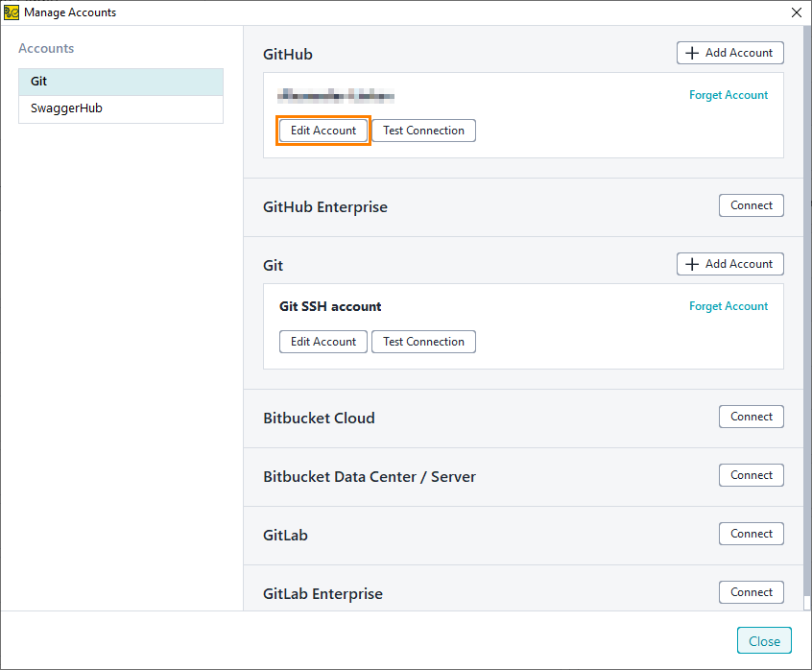
Task: Connect to GitHub Enterprise
Action: [x=751, y=205]
